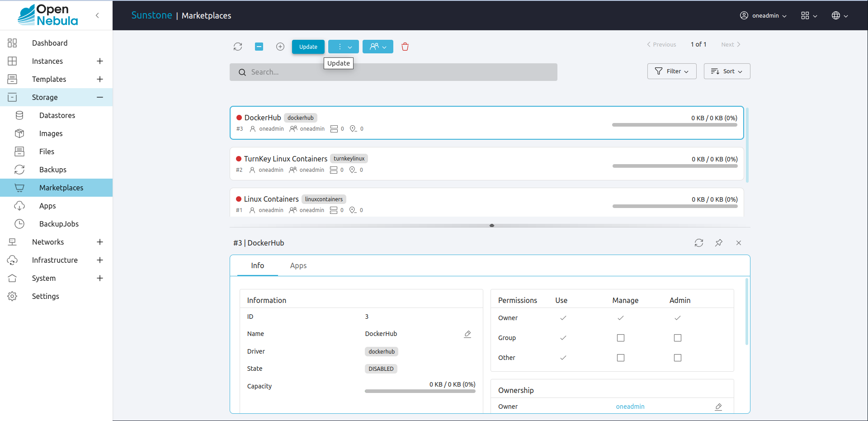Expand the Instances menu
This screenshot has width=868, height=421.
click(x=100, y=61)
